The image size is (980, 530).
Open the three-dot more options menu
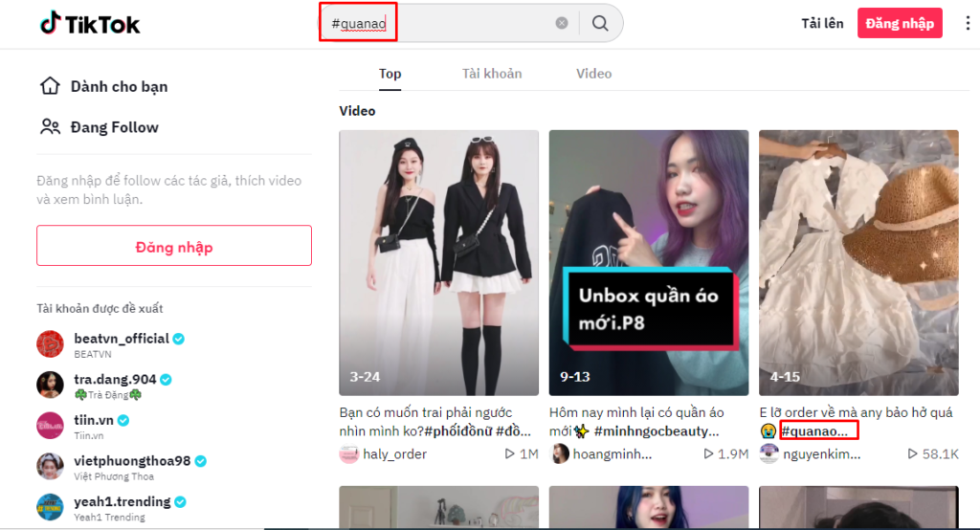968,23
